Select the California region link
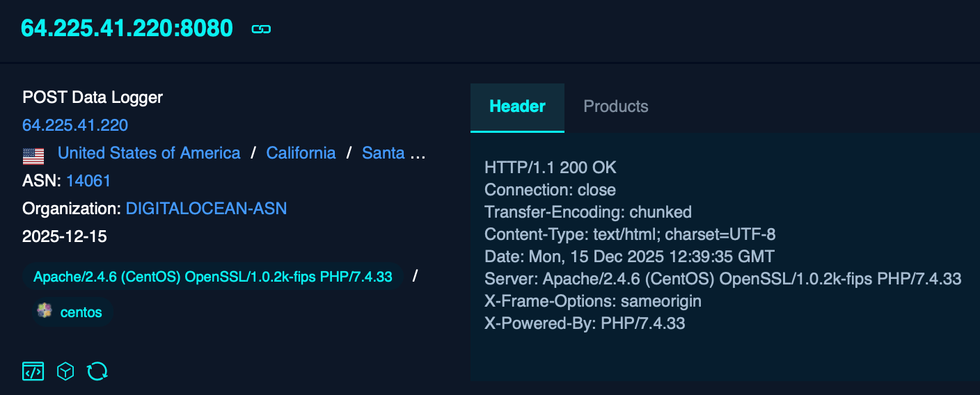980x395 pixels. point(301,153)
